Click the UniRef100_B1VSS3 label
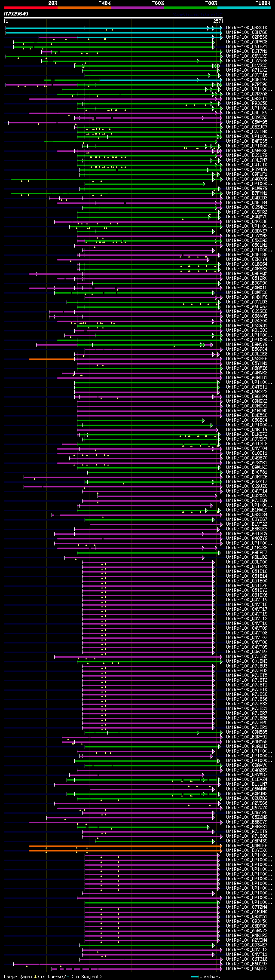The width and height of the screenshot is (275, 980). click(247, 66)
